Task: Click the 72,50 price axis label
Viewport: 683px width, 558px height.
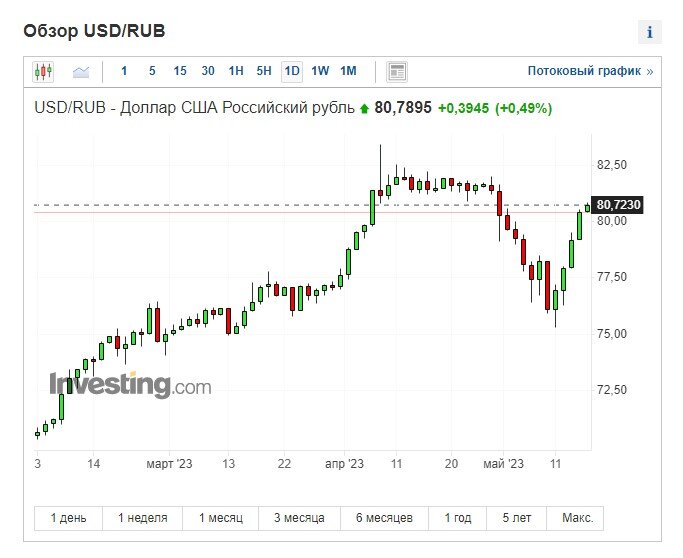Action: click(612, 389)
